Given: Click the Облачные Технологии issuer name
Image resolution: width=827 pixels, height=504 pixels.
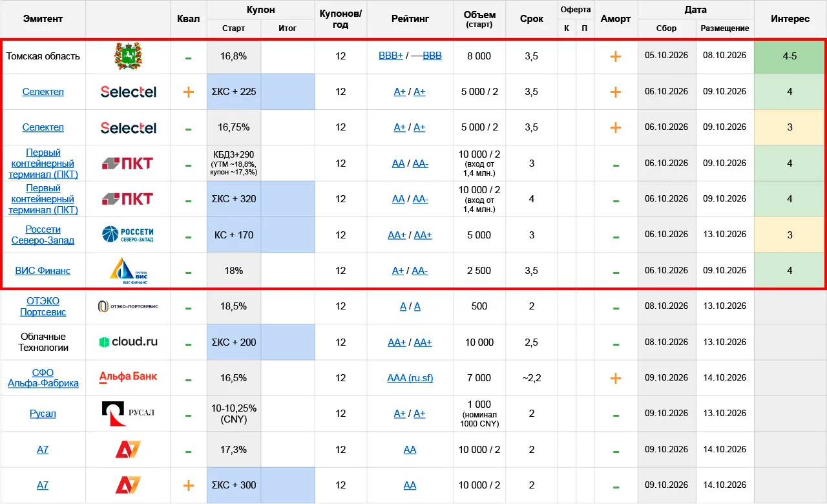Looking at the screenshot, I should click(x=43, y=342).
